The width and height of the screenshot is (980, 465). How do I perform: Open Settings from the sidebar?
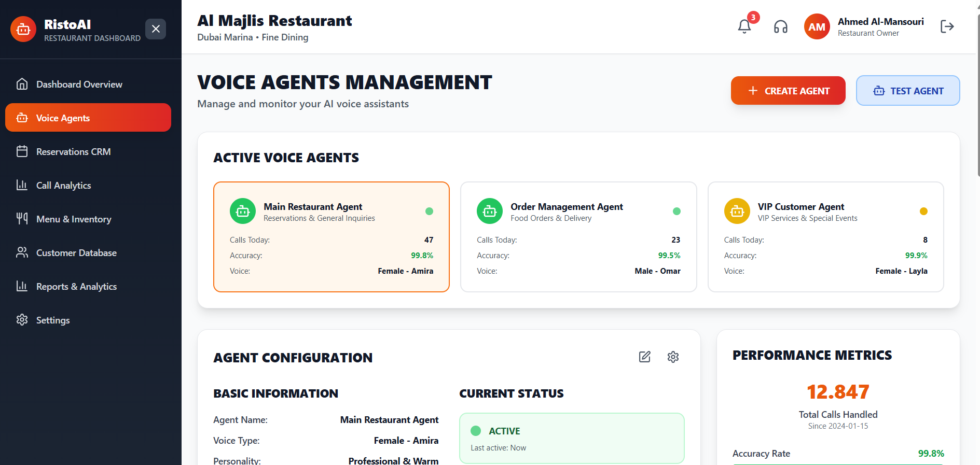coord(52,320)
